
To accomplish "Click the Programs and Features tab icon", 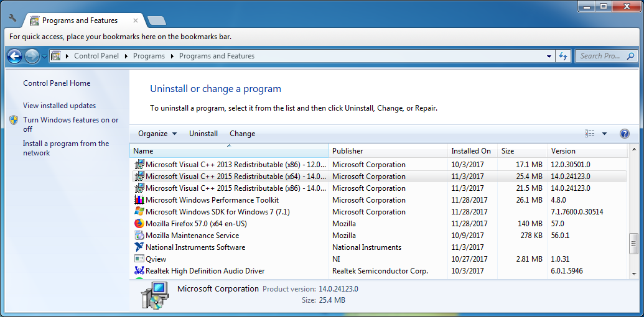I will coord(34,21).
